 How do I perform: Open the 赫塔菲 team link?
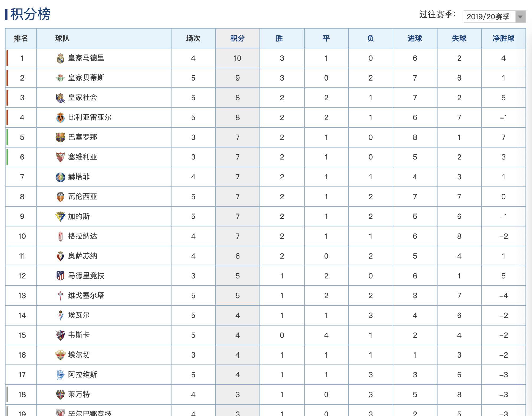[79, 177]
